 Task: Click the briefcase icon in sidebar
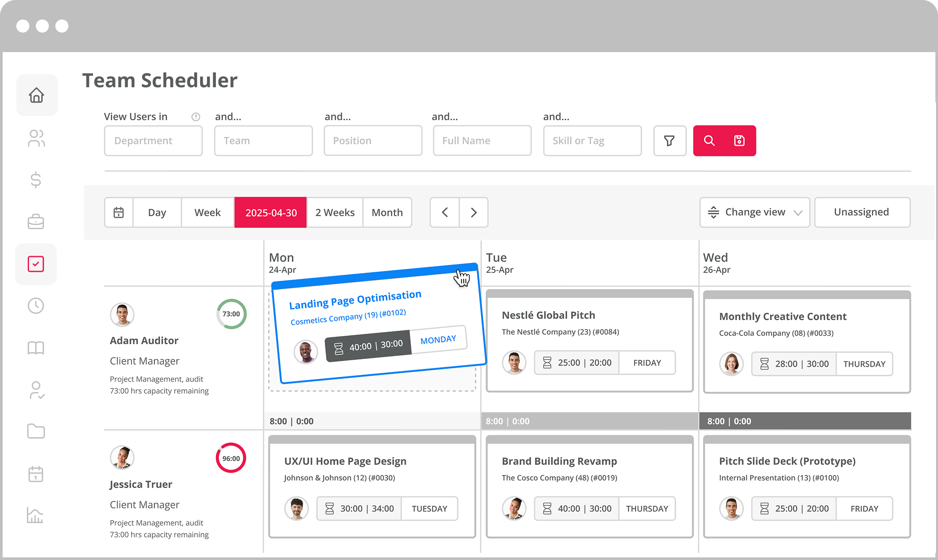[x=36, y=222]
